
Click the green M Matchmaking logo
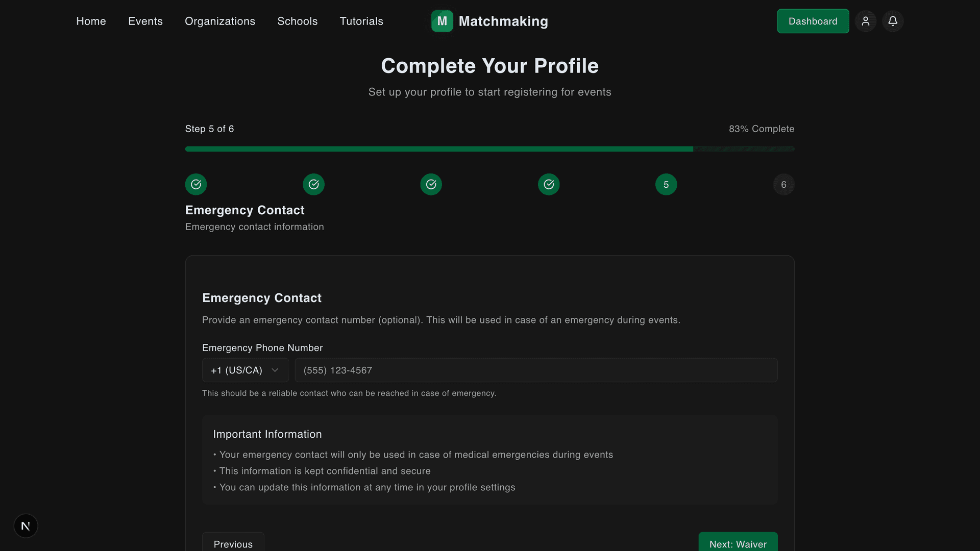point(442,21)
